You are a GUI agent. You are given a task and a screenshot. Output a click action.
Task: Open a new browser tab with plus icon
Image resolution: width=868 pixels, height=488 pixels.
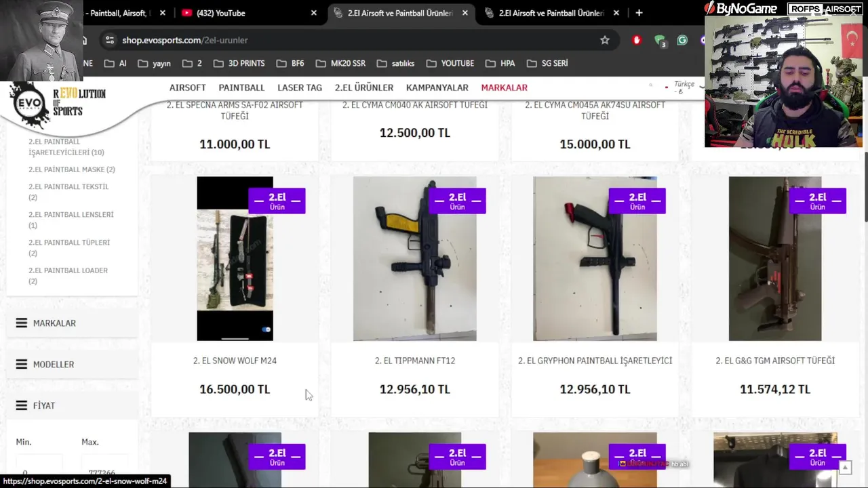click(639, 13)
